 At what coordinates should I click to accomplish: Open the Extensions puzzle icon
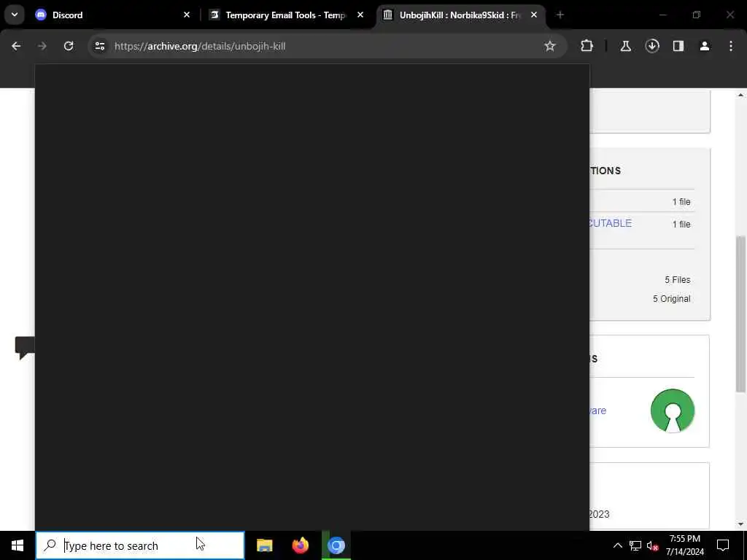587,46
